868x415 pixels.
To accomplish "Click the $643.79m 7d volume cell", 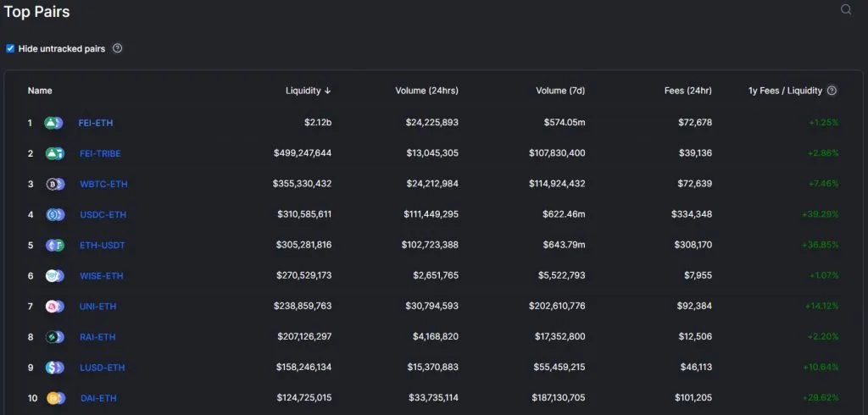I will tap(564, 245).
